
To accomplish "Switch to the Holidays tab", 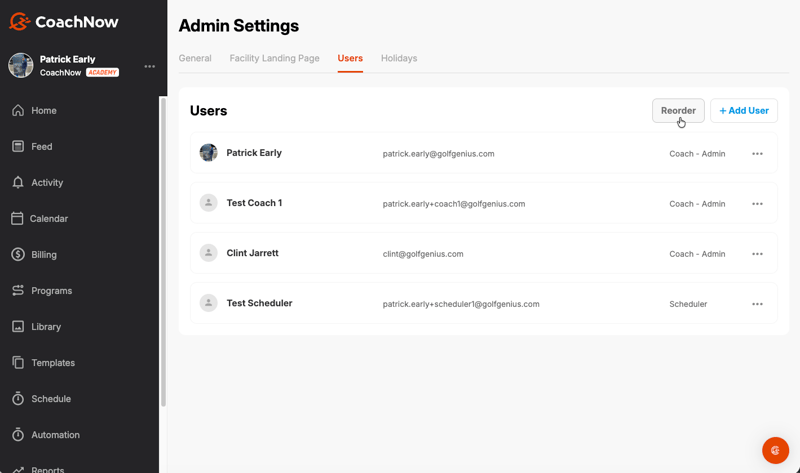I will [x=399, y=58].
